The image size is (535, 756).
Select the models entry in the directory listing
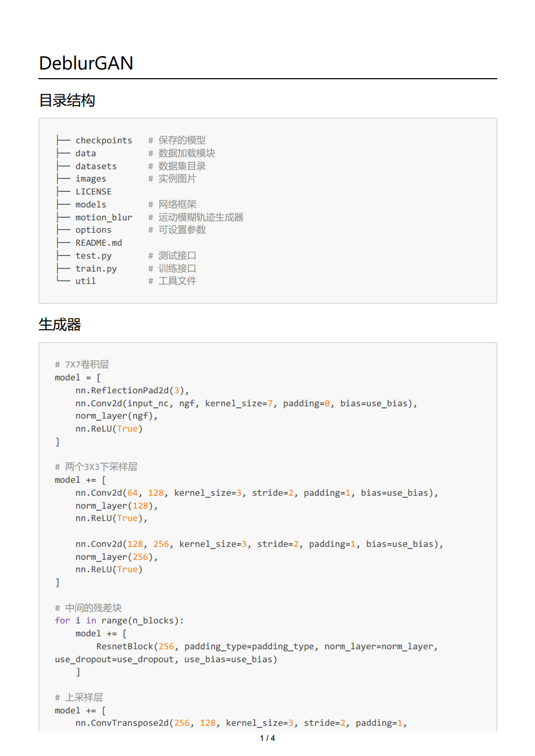coord(90,204)
